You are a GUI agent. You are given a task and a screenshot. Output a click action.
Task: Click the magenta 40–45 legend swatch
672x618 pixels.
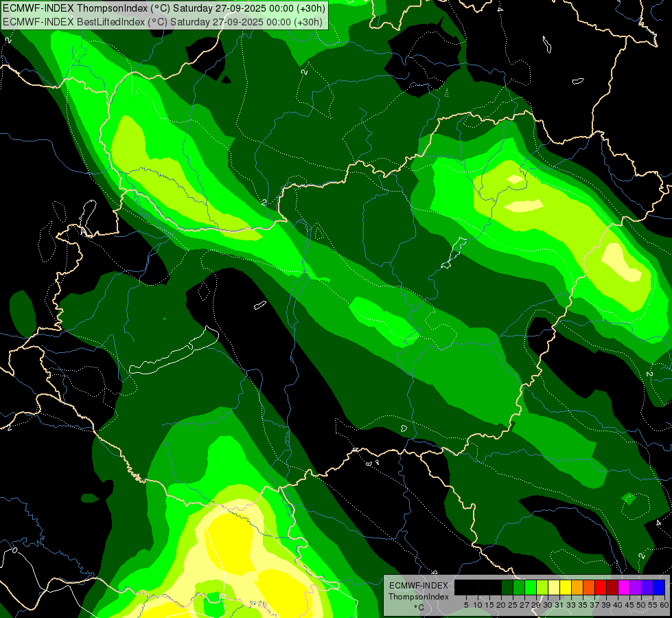[624, 587]
